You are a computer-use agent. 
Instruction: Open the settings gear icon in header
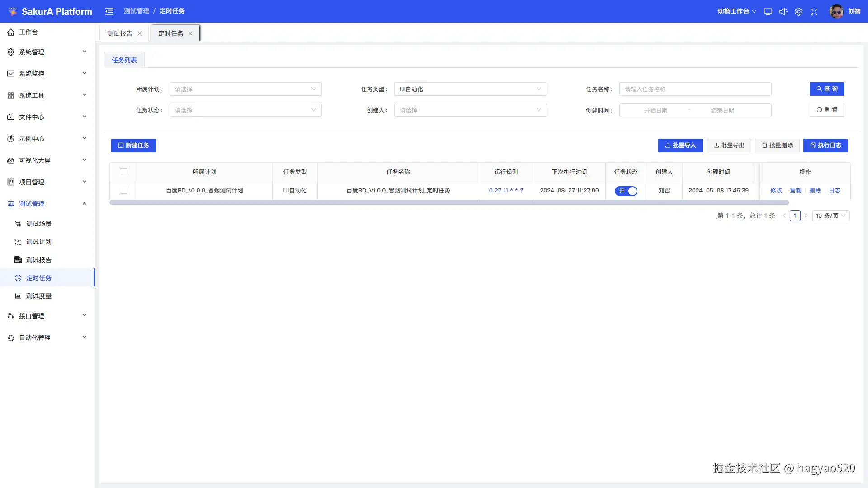(x=799, y=12)
